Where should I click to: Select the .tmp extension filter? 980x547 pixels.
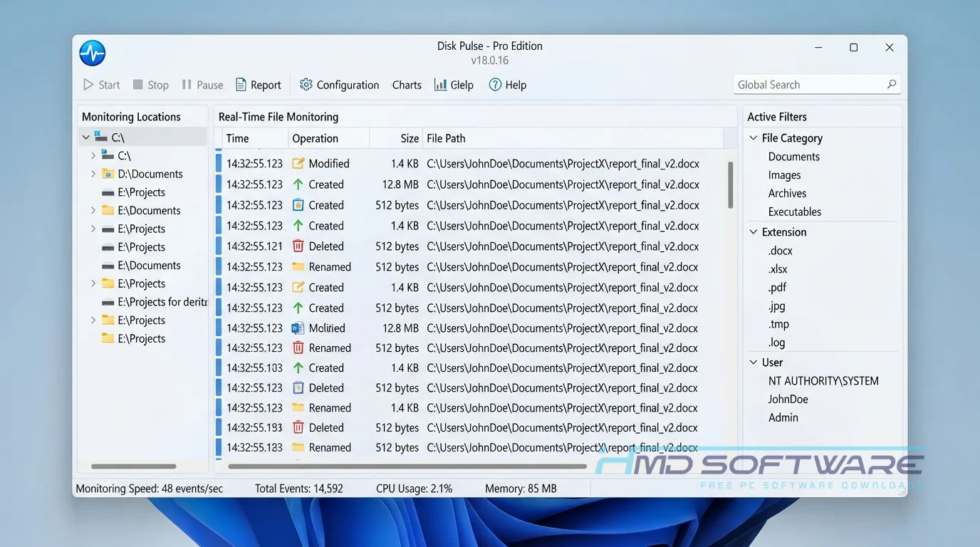pos(778,324)
